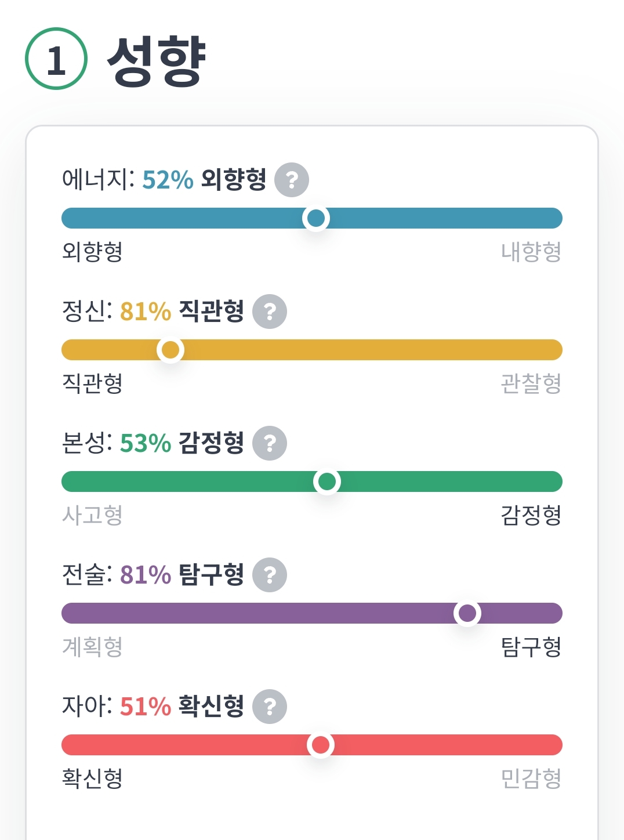Select the 관찰형 label under the yellow bar
Image resolution: width=624 pixels, height=840 pixels.
tap(531, 383)
